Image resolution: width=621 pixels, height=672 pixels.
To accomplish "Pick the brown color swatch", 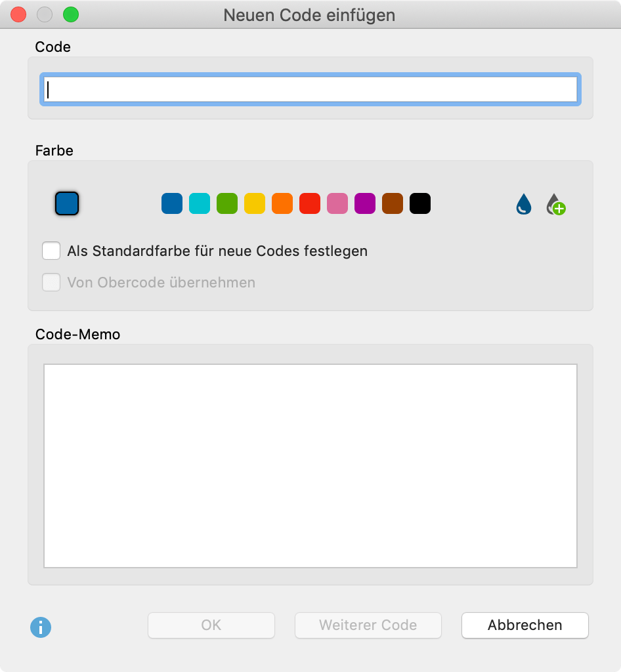I will 393,203.
